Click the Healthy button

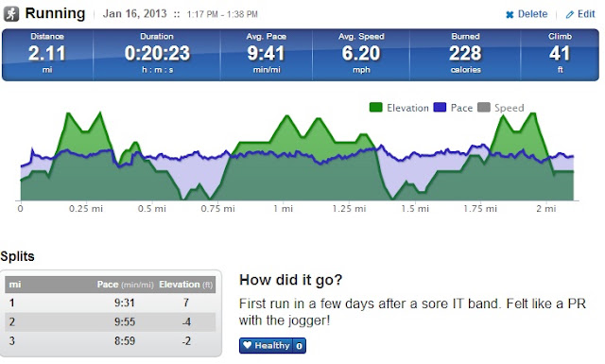coord(272,345)
